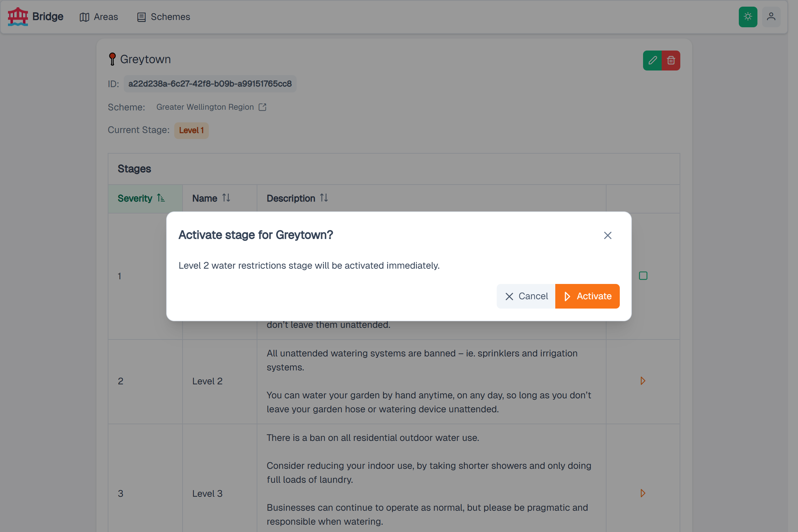Click the orange Activate button
This screenshot has width=798, height=532.
click(x=587, y=296)
